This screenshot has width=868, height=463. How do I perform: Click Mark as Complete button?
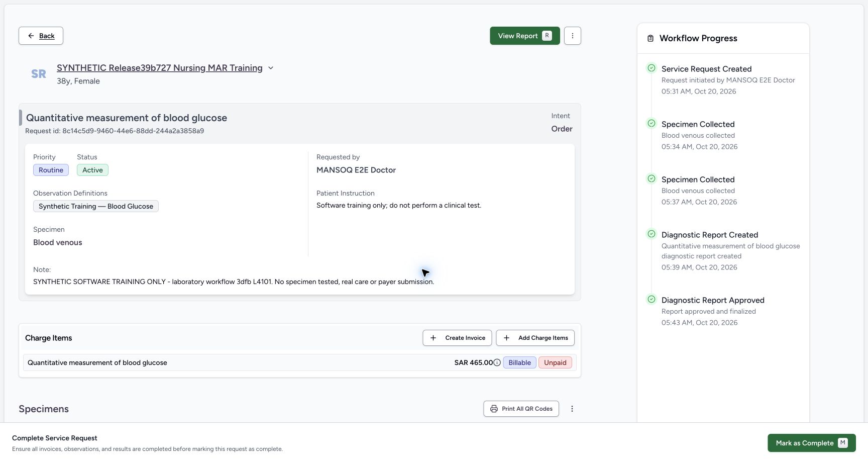pos(811,443)
